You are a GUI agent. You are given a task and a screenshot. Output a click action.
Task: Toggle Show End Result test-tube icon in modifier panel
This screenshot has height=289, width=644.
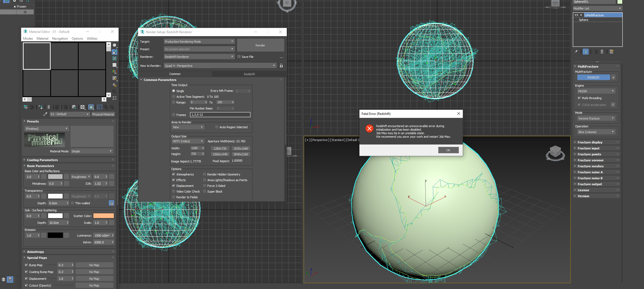click(586, 52)
